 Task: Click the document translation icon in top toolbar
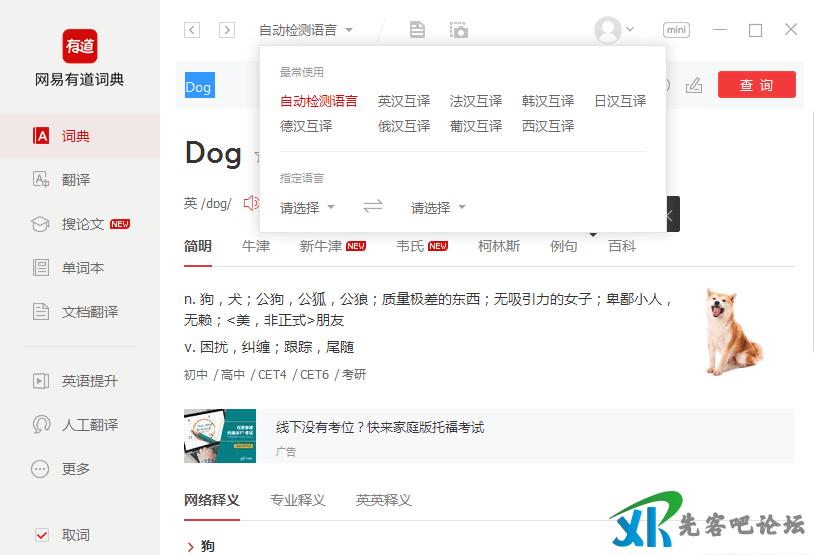[x=417, y=30]
